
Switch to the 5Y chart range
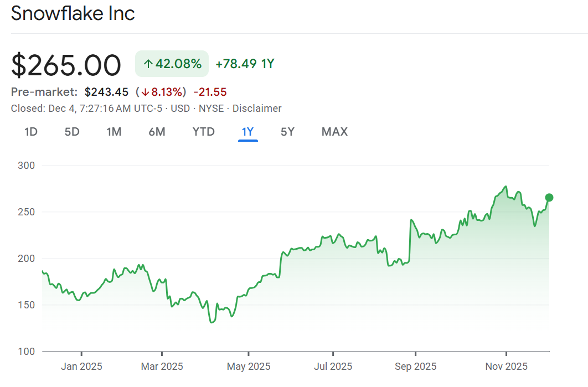coord(287,132)
